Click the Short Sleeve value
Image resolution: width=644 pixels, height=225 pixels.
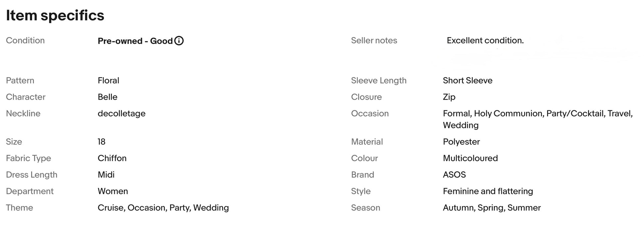[x=468, y=81]
